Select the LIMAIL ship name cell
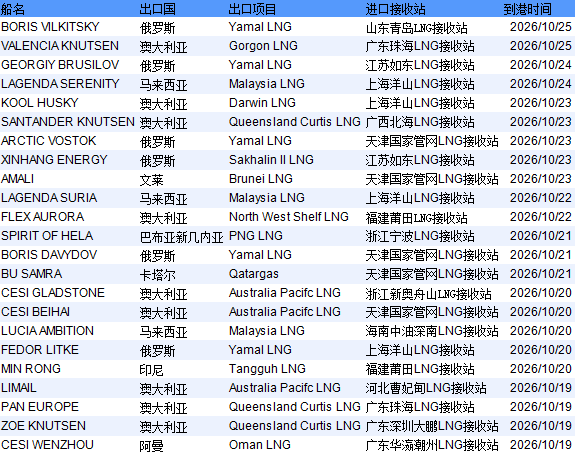The image size is (575, 454). (x=19, y=388)
